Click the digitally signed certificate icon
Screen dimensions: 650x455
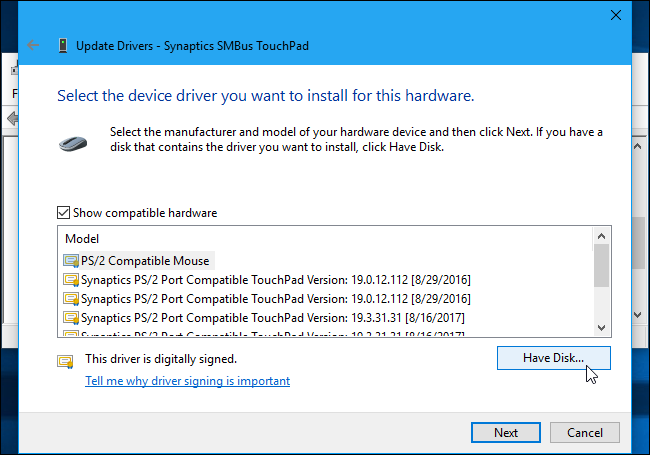(66, 360)
